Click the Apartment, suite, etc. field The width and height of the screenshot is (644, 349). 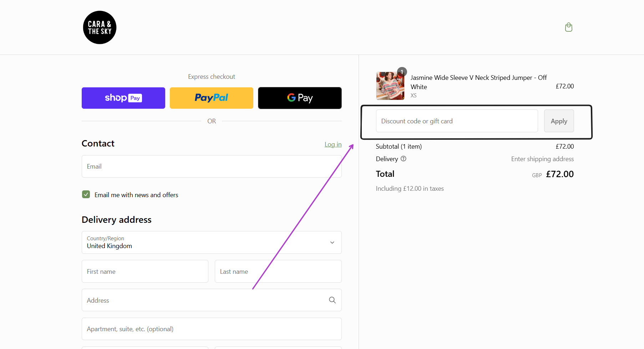[x=212, y=329]
